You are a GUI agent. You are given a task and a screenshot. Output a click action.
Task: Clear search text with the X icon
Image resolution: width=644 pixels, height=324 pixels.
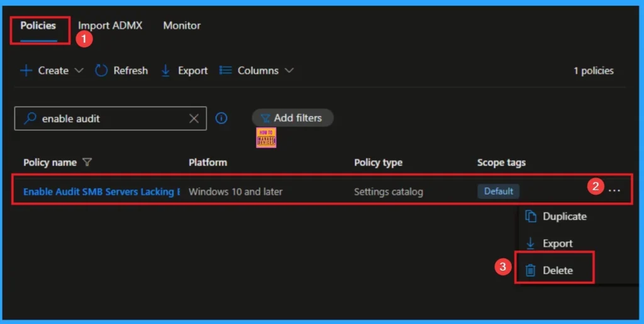194,118
